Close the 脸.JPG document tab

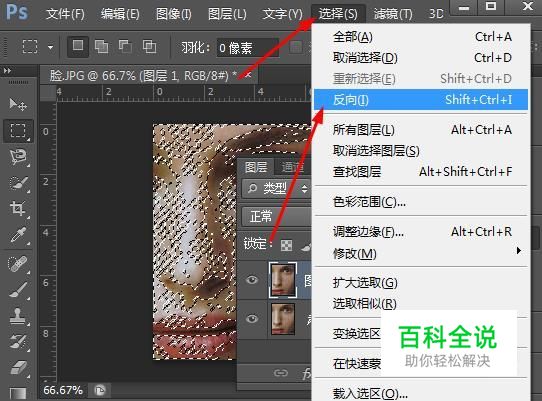[248, 75]
